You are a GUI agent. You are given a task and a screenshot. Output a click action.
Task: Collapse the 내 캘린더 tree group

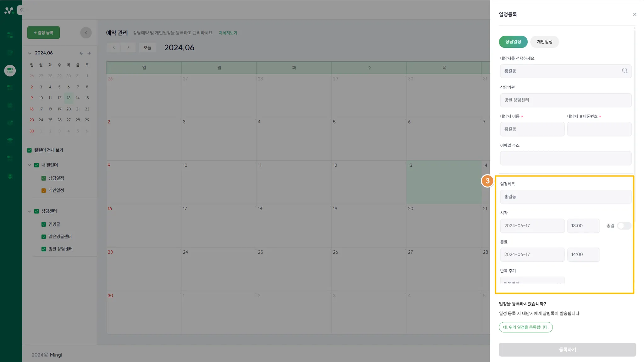pos(30,165)
